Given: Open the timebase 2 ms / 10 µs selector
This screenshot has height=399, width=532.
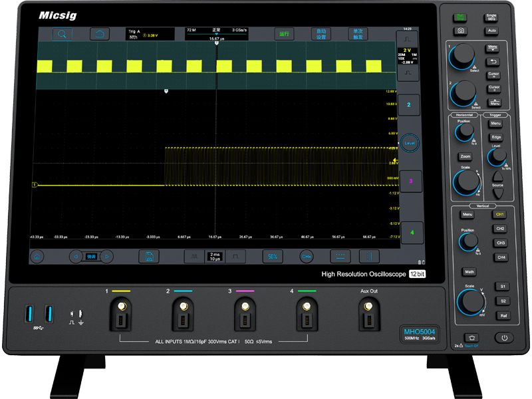Looking at the screenshot, I should [214, 256].
